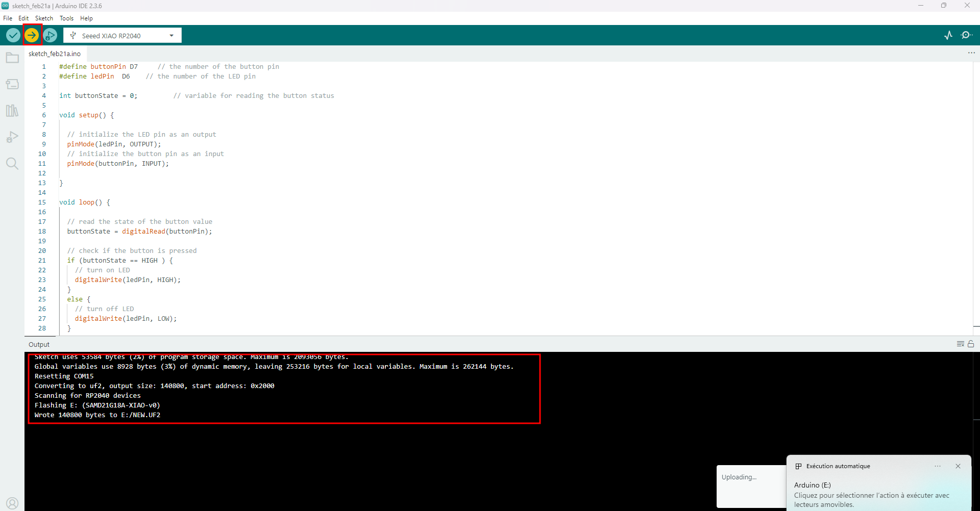Viewport: 980px width, 511px height.
Task: Click the 'void setup() {' code line
Action: pos(87,115)
